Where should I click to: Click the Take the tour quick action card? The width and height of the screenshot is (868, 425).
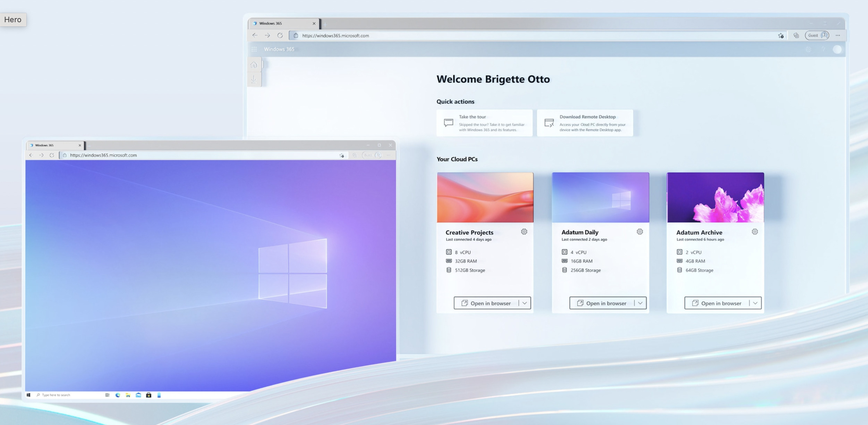484,123
